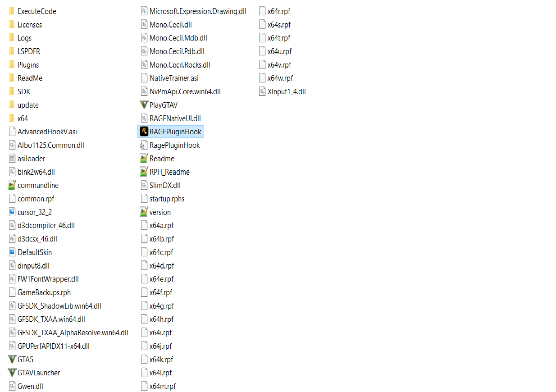
Task: Click the Gwen.dll file icon
Action: 12,386
